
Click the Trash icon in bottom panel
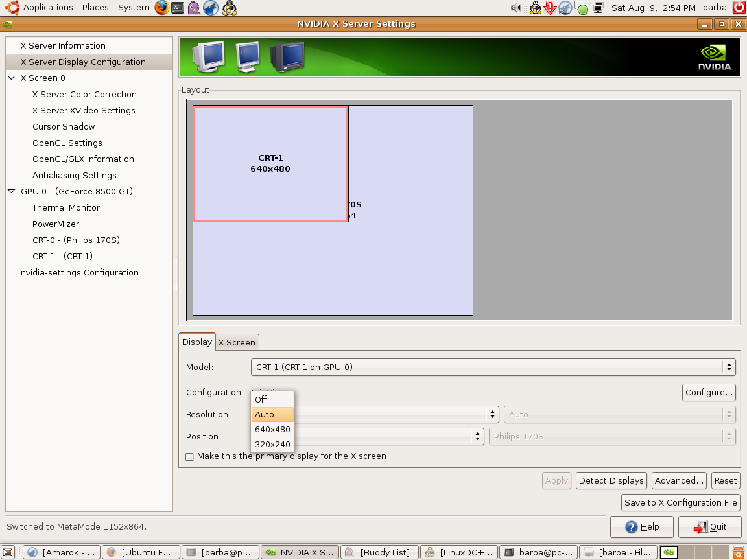(x=738, y=552)
